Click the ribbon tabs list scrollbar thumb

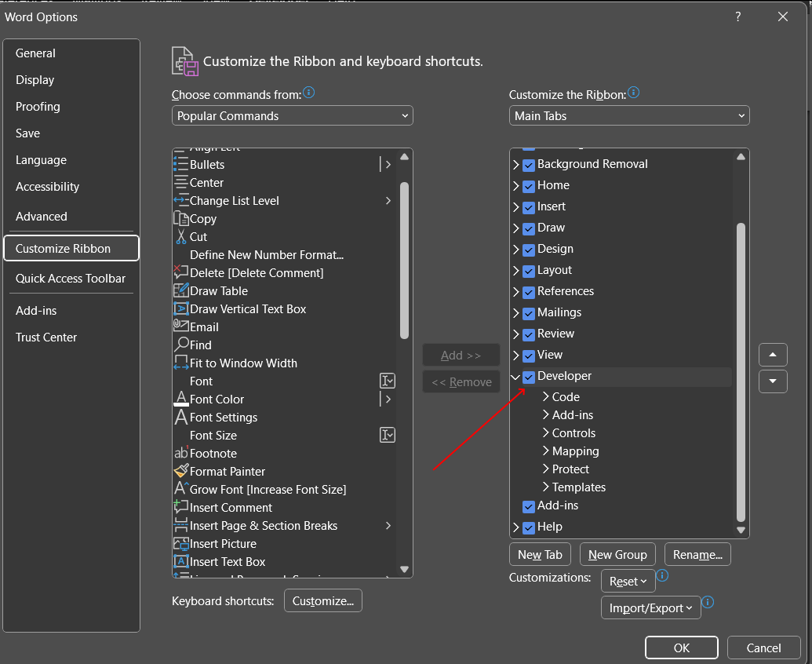741,372
